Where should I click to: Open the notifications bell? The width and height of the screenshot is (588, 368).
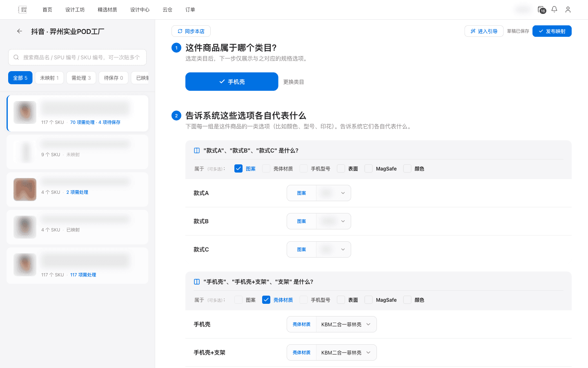click(554, 9)
